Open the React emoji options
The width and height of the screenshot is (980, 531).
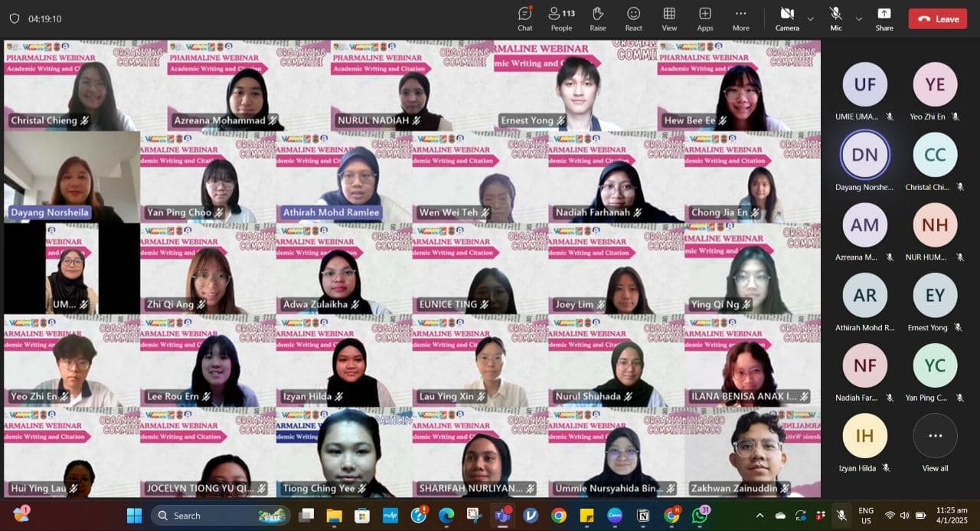point(633,18)
